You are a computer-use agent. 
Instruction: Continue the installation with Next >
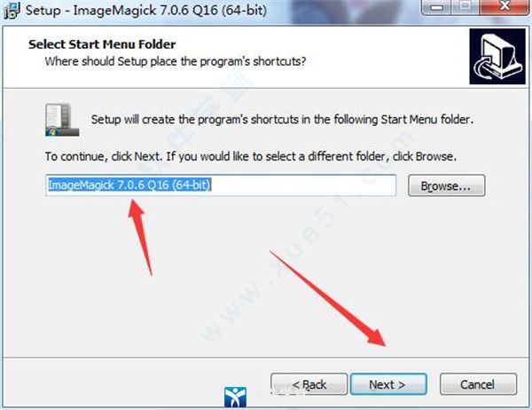coord(388,384)
